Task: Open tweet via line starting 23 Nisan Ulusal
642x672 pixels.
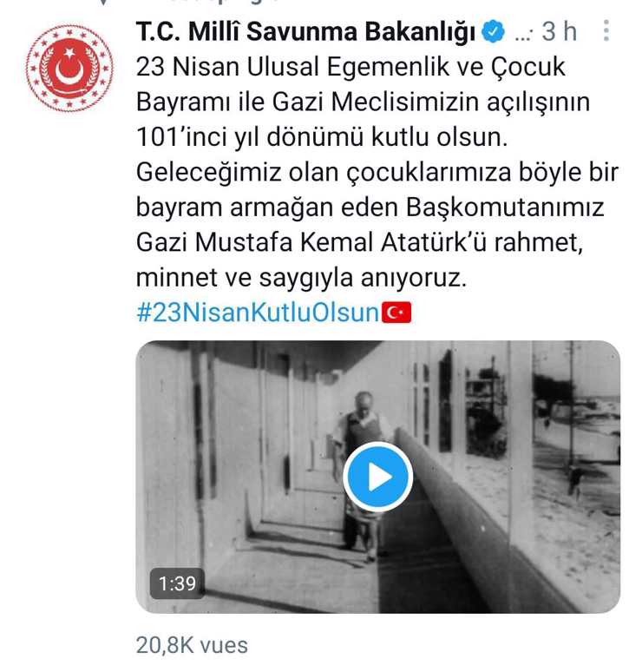Action: tap(350, 67)
